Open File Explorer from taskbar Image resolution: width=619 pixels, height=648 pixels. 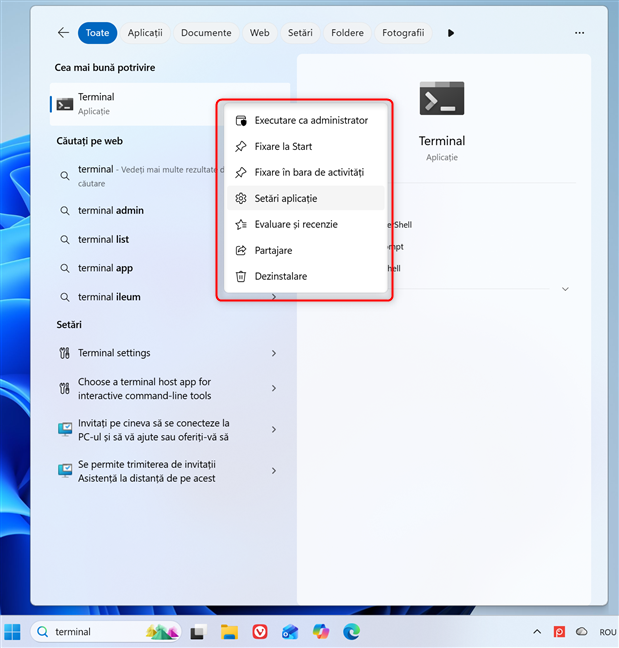[x=229, y=631]
